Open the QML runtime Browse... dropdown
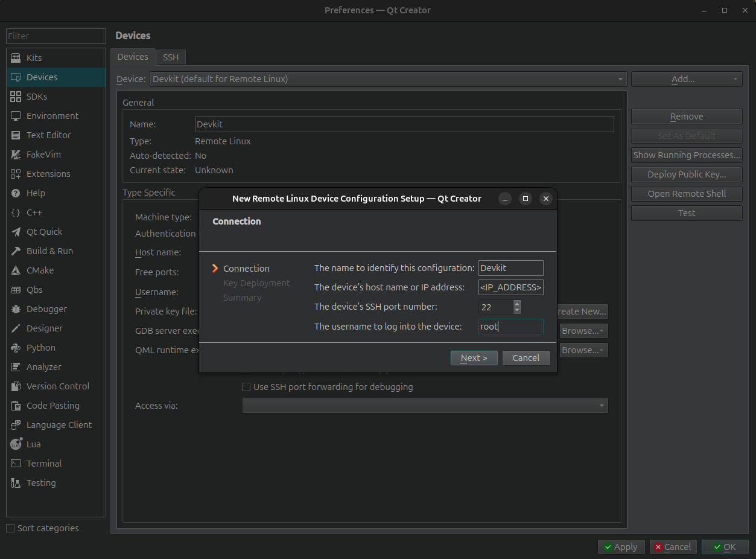 [x=583, y=350]
